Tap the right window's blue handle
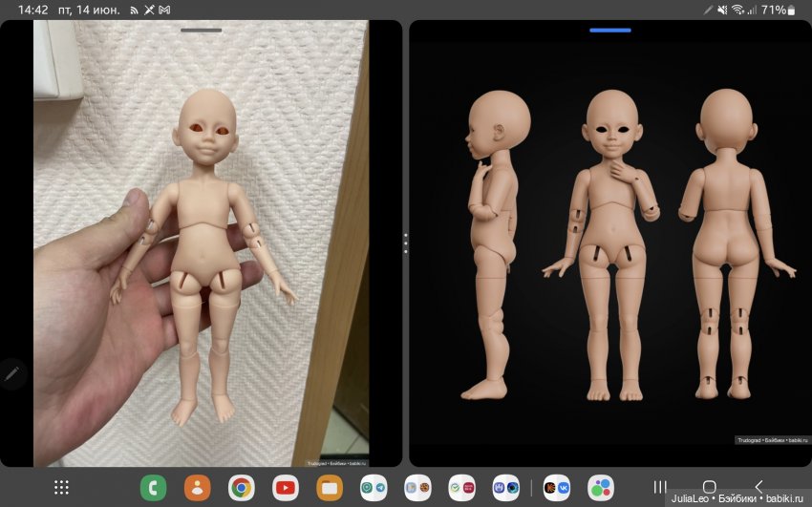This screenshot has width=812, height=507. [x=609, y=30]
